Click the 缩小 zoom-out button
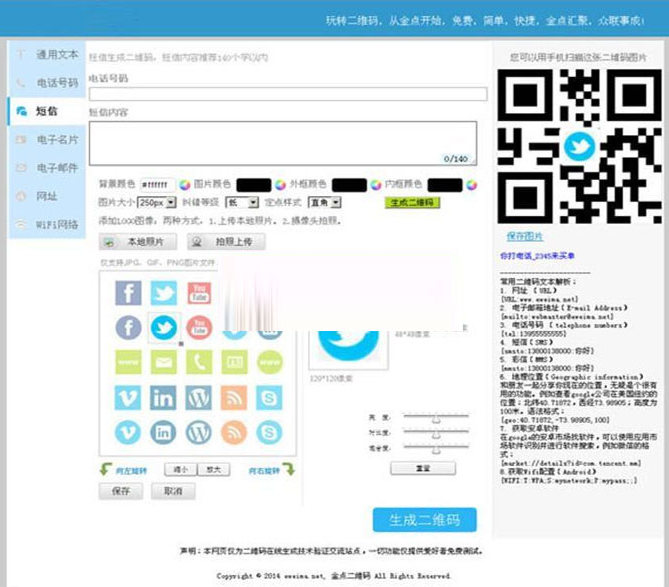 (180, 470)
